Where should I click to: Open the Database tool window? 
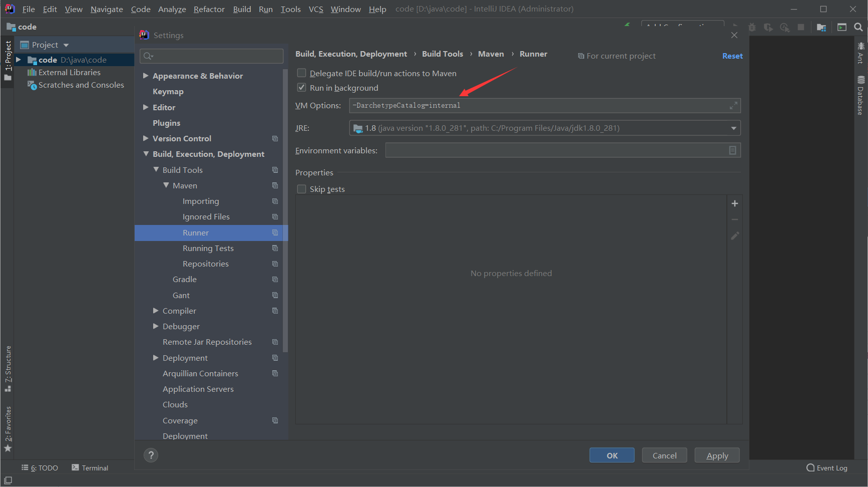click(860, 95)
